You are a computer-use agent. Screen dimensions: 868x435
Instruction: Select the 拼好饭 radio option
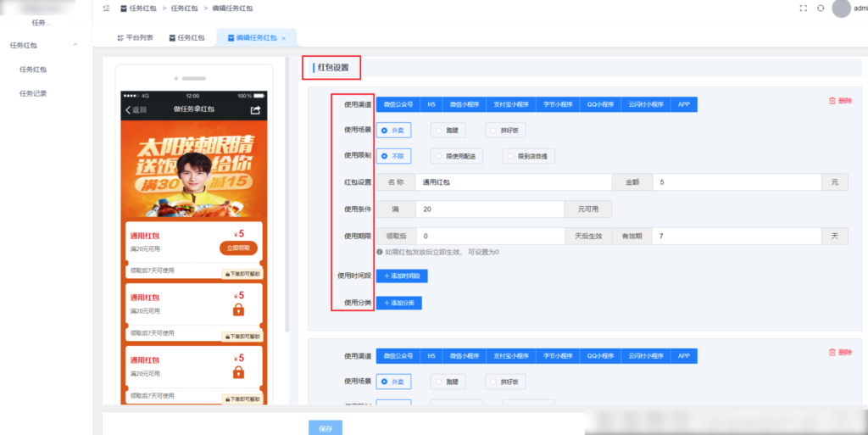pos(505,131)
